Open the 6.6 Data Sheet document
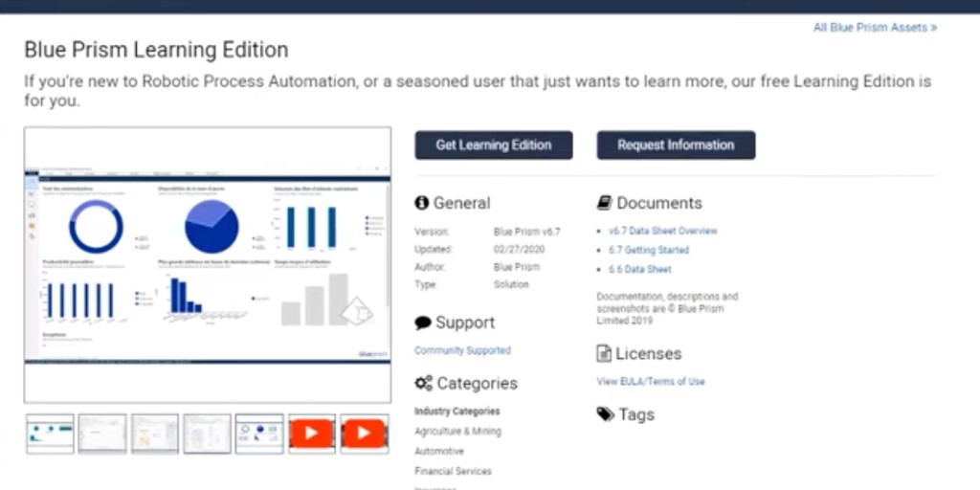980x490 pixels. pos(640,269)
